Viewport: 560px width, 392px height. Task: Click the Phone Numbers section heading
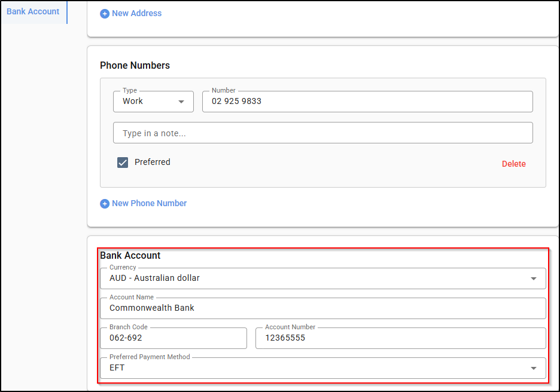point(135,66)
